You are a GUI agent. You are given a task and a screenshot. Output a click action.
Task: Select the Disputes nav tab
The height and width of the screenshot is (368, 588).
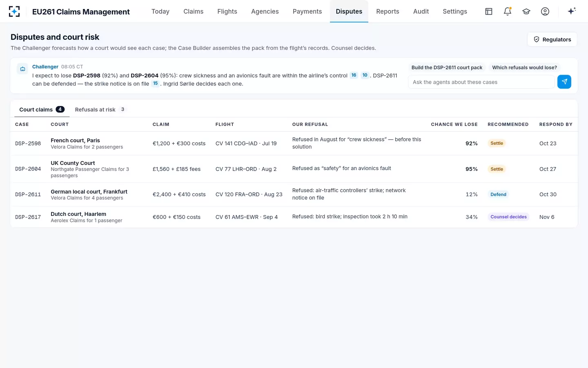(349, 11)
